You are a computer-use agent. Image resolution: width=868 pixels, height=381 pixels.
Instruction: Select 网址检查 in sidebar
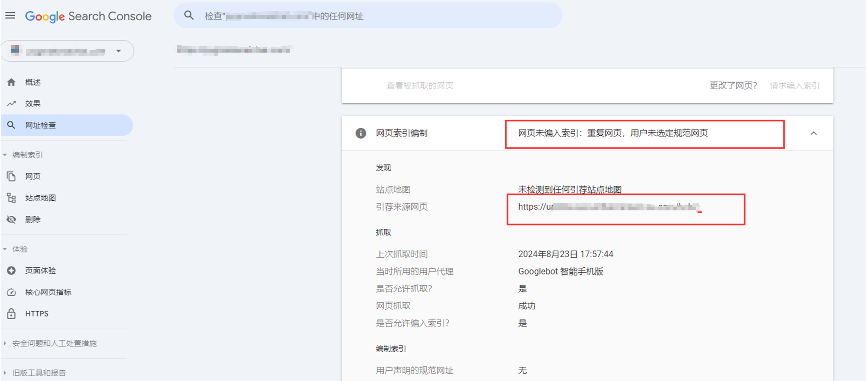(40, 125)
